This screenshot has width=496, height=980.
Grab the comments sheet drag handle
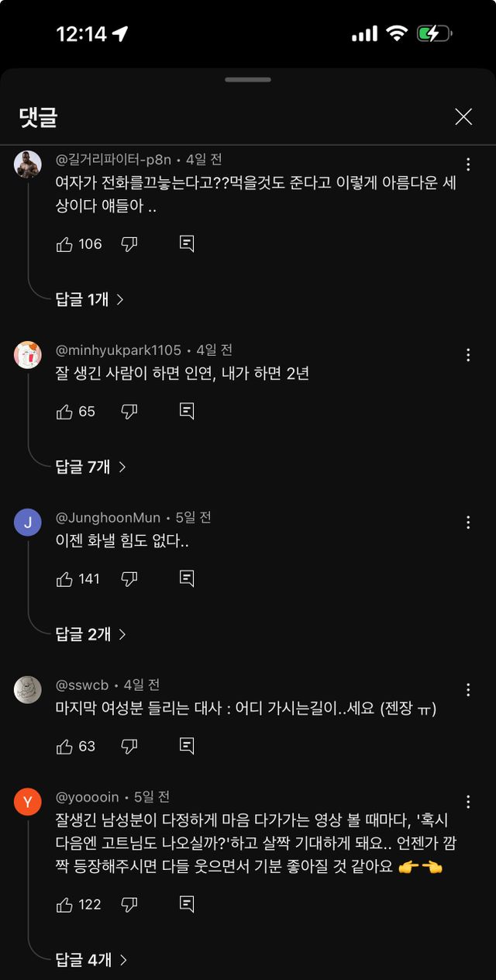point(248,80)
